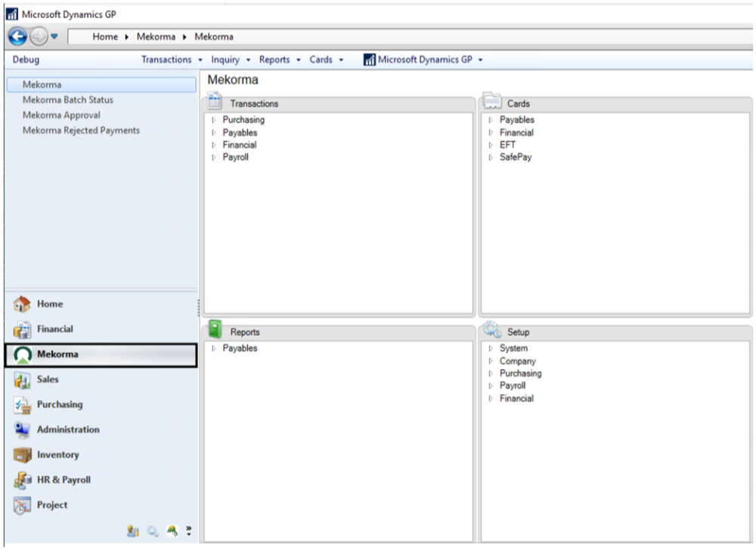Select the Mekorma navigation pane button
The width and height of the screenshot is (756, 549).
(101, 355)
